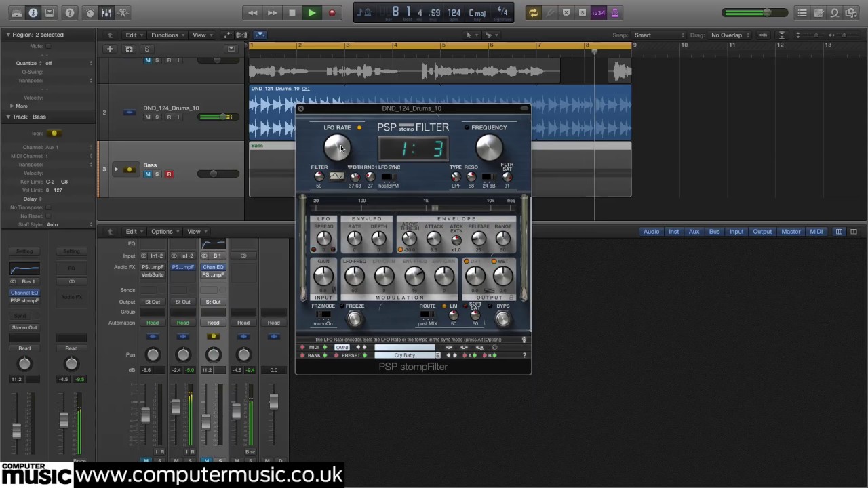Click the Stereo Out output slot
The image size is (868, 488).
click(24, 328)
